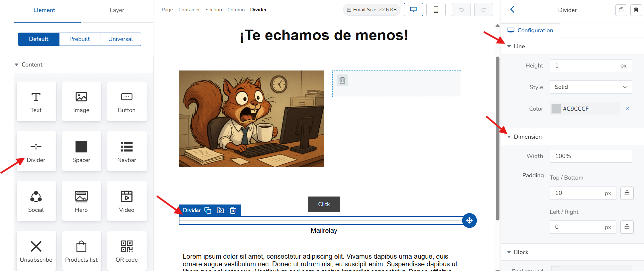Click the Lorem ipsum paragraph
This screenshot has width=644, height=271.
coord(320,262)
